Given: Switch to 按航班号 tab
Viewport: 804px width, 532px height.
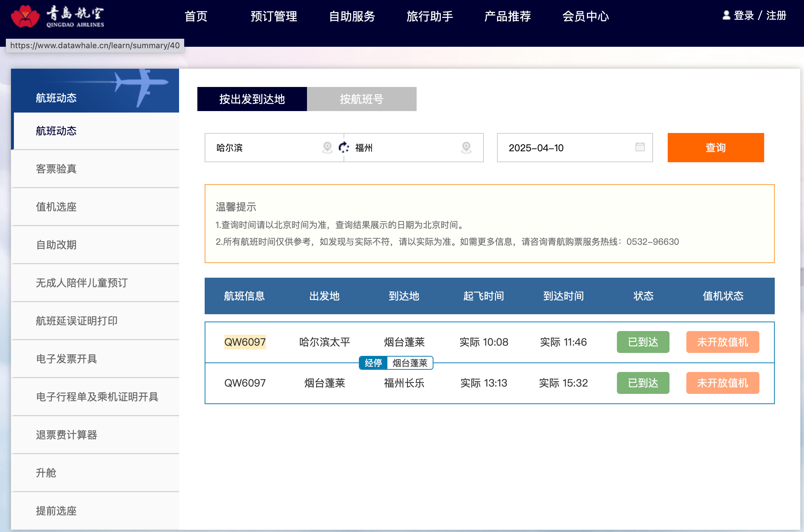Looking at the screenshot, I should tap(361, 99).
